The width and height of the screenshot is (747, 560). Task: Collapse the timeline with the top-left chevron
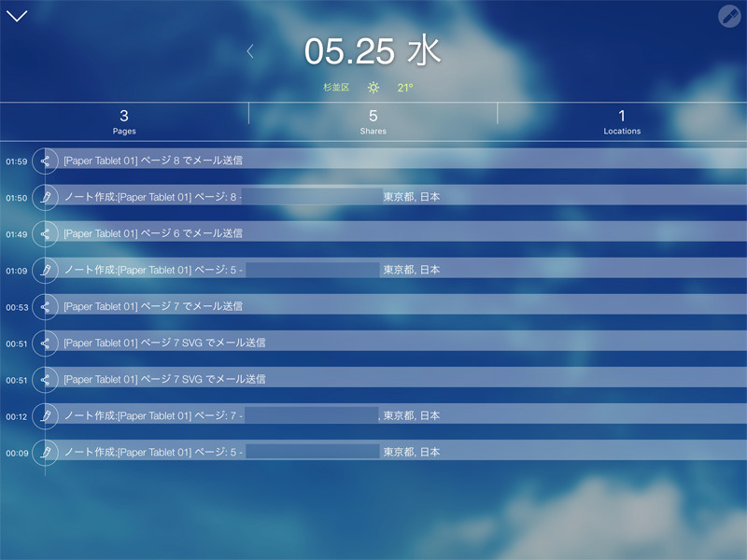click(17, 16)
